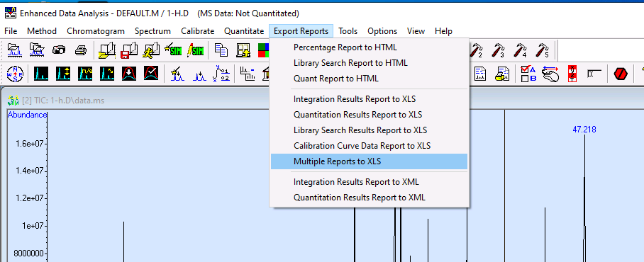This screenshot has width=644, height=262.
Task: Click the hammer 5 custom tool icon
Action: [x=542, y=50]
